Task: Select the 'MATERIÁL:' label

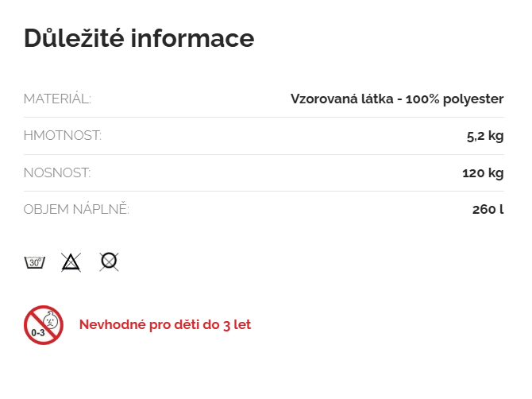Action: click(x=57, y=99)
